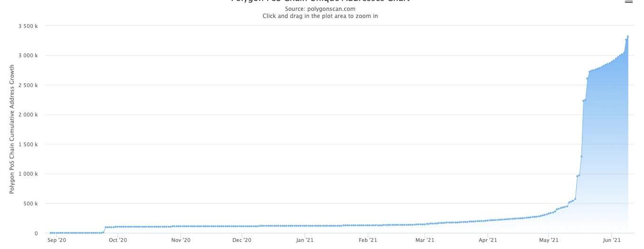The image size is (644, 249).
Task: Click the Oct '20 x-axis label
Action: point(118,240)
